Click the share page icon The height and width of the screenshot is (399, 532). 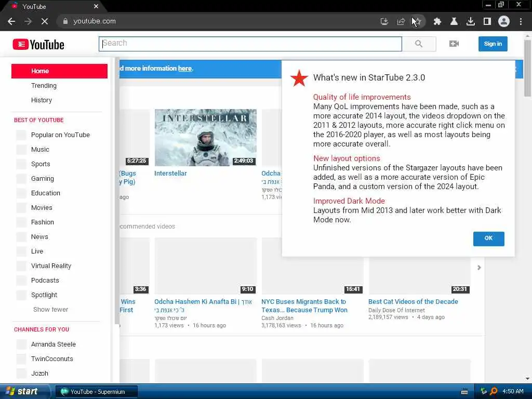click(401, 21)
